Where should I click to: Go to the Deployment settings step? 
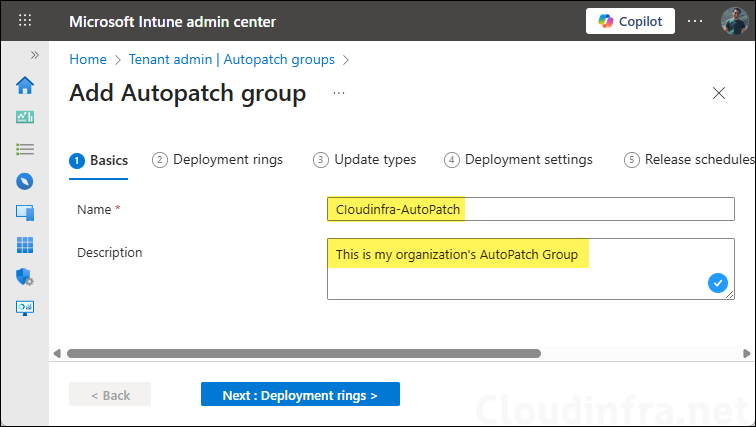518,160
